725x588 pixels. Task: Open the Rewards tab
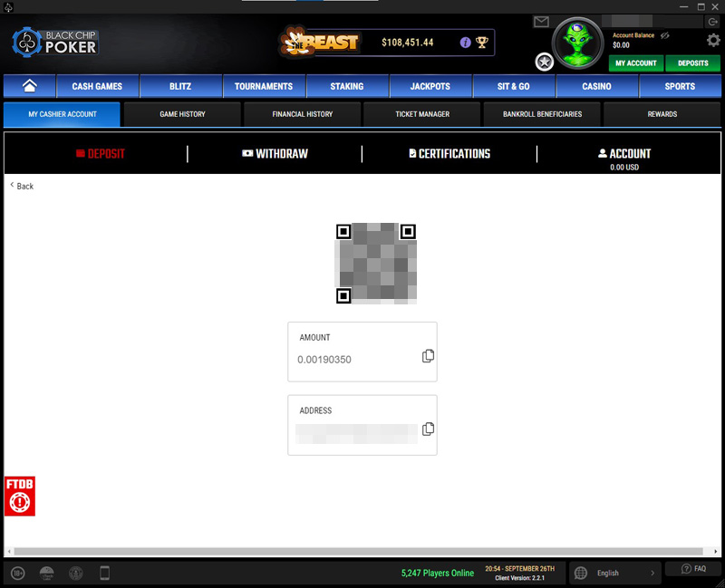(662, 114)
